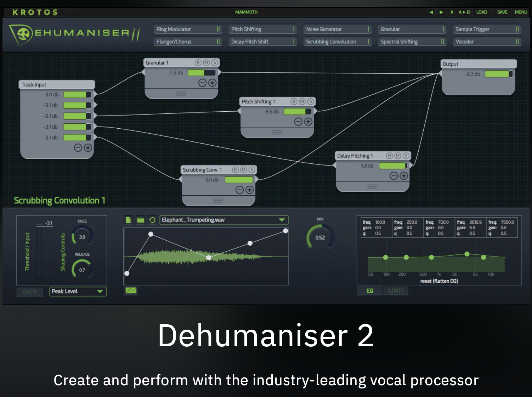Click the envelope shape icon below the waveform
Screen dimensions: 532x397
(x=131, y=291)
